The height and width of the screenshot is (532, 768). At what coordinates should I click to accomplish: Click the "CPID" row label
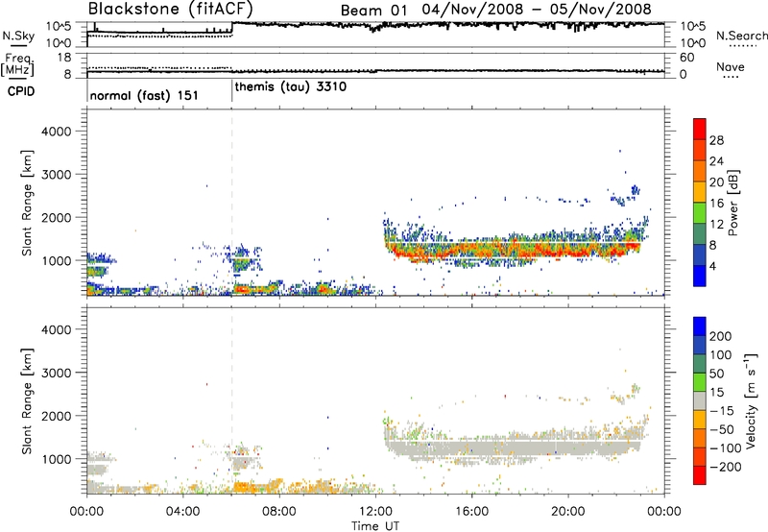(20, 91)
